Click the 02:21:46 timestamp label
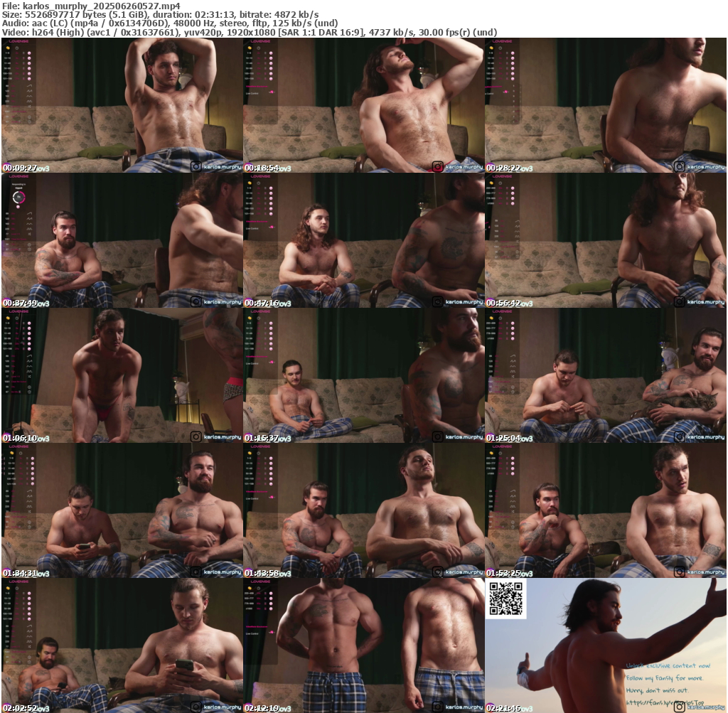 (x=503, y=708)
